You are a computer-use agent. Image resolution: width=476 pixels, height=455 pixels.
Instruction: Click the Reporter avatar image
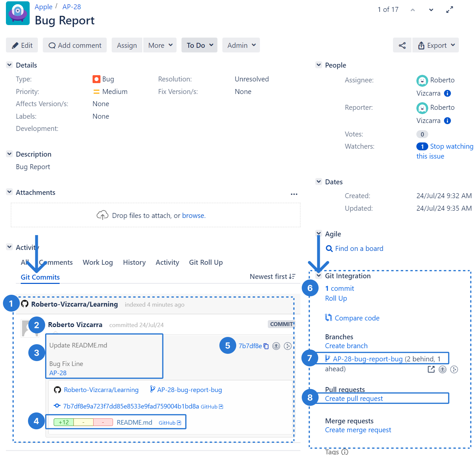[x=422, y=108]
